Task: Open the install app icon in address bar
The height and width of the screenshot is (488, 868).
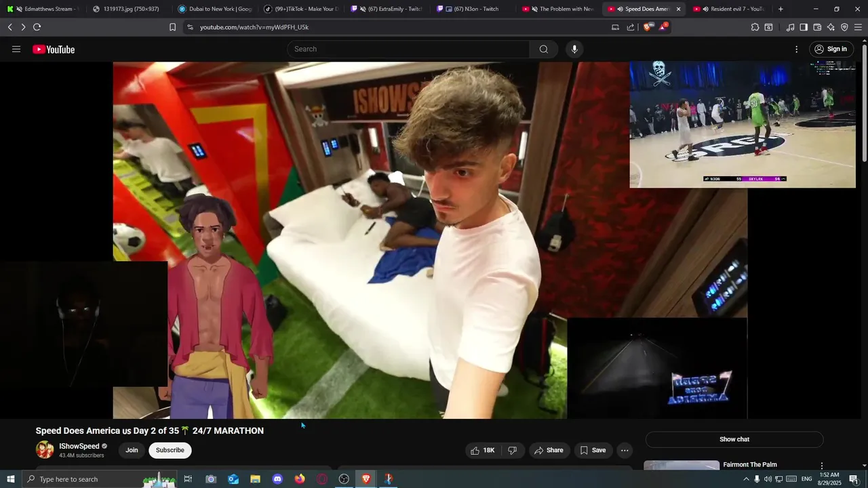Action: (615, 27)
